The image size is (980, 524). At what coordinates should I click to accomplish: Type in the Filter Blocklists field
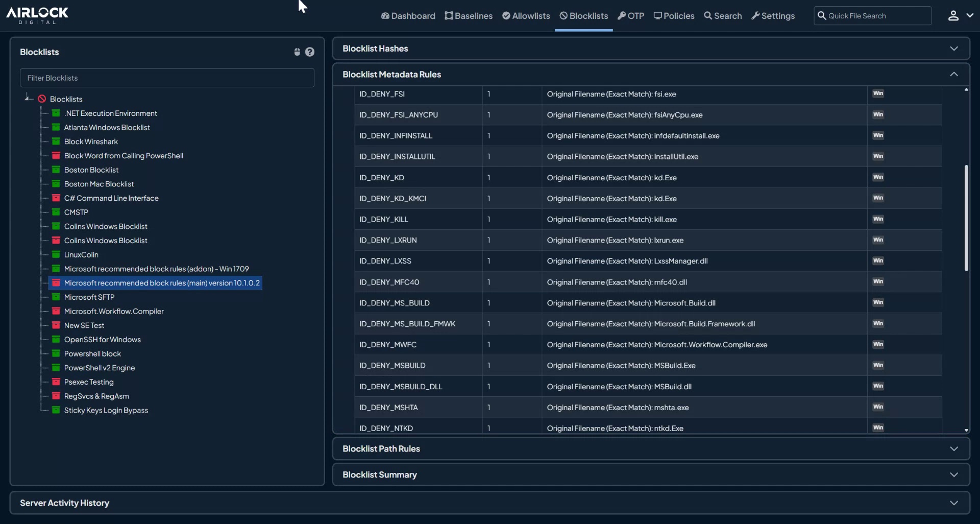point(166,78)
